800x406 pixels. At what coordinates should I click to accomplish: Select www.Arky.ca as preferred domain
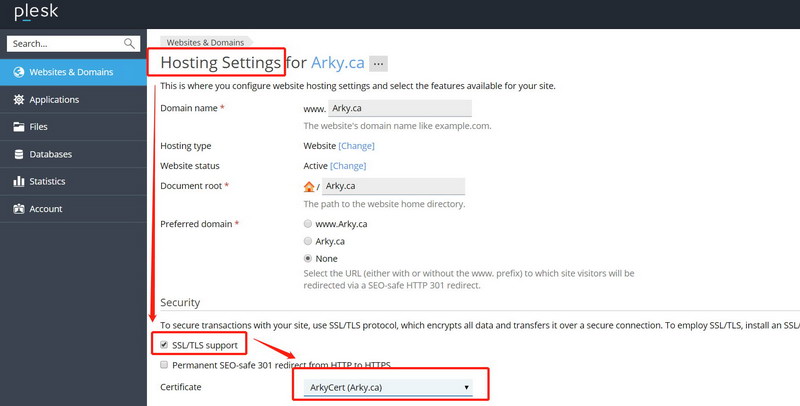pyautogui.click(x=308, y=223)
